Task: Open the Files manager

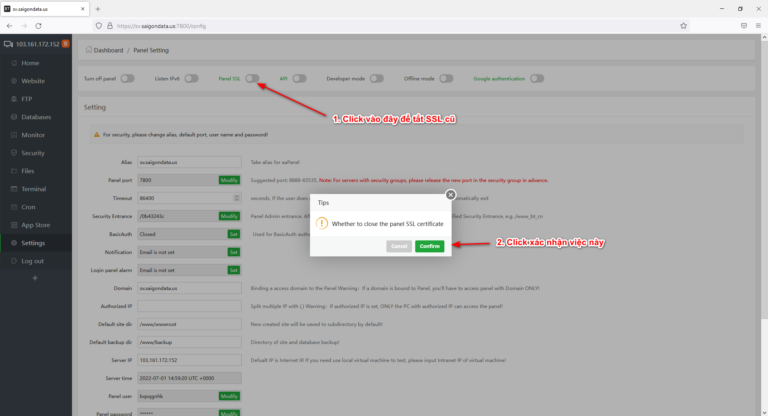Action: coord(28,171)
